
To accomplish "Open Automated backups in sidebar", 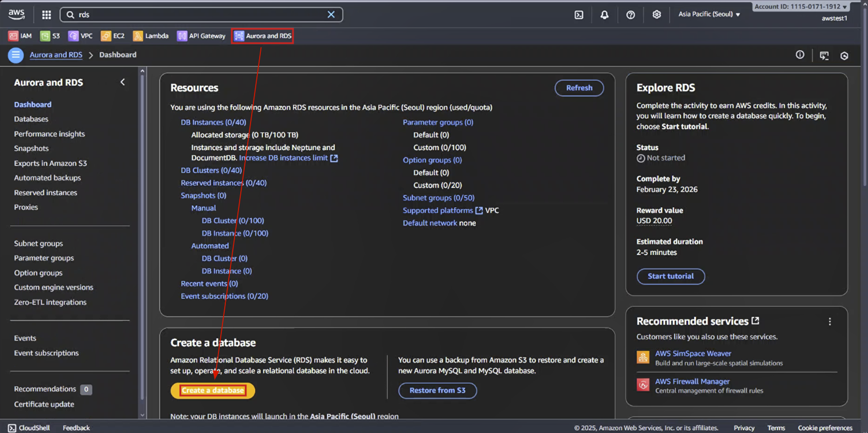I will [48, 178].
